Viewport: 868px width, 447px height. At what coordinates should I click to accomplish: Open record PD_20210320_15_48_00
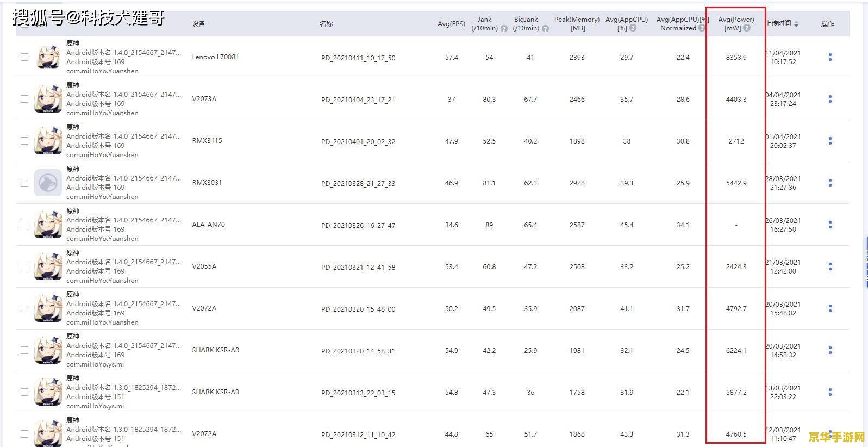point(358,309)
